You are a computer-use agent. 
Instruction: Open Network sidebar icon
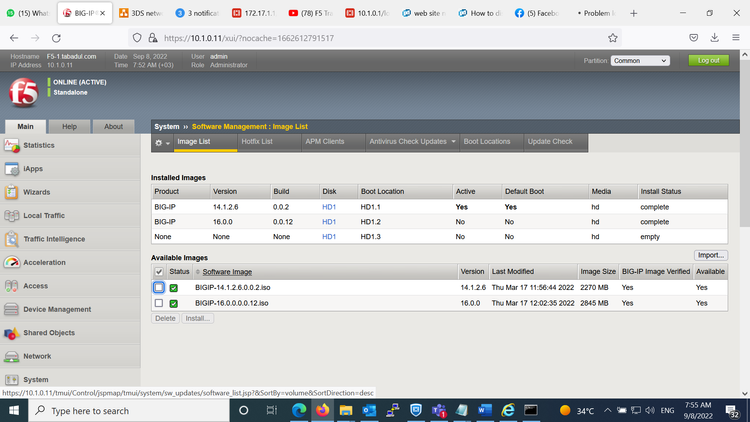pos(11,356)
